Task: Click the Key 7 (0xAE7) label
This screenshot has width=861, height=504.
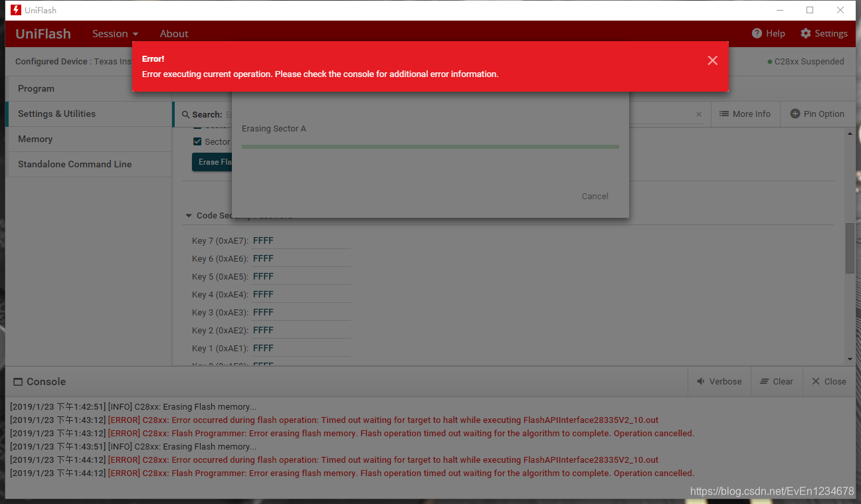Action: coord(221,240)
